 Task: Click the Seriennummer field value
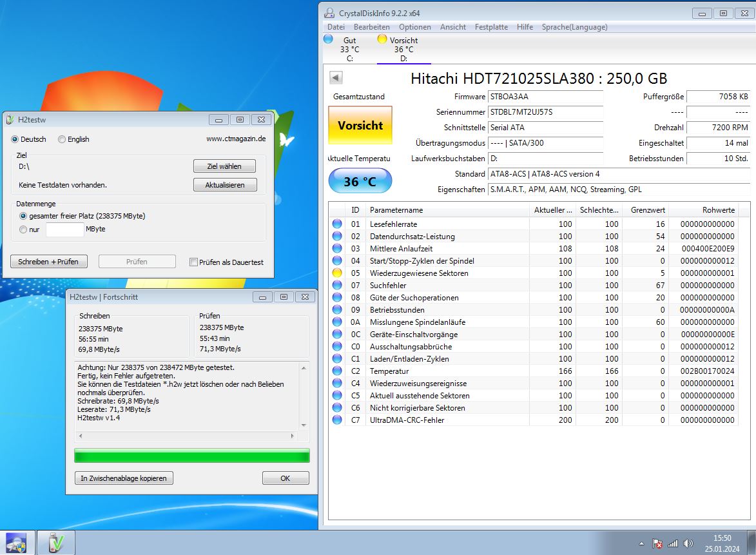click(x=545, y=112)
